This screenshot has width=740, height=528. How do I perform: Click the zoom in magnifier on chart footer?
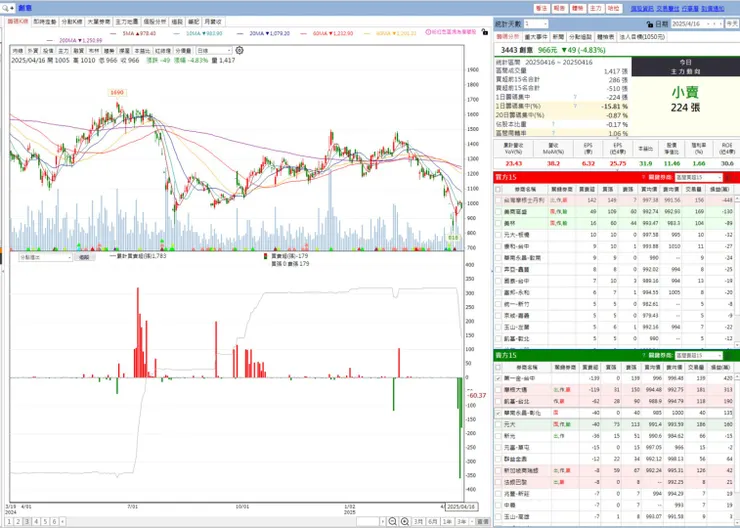[405, 521]
